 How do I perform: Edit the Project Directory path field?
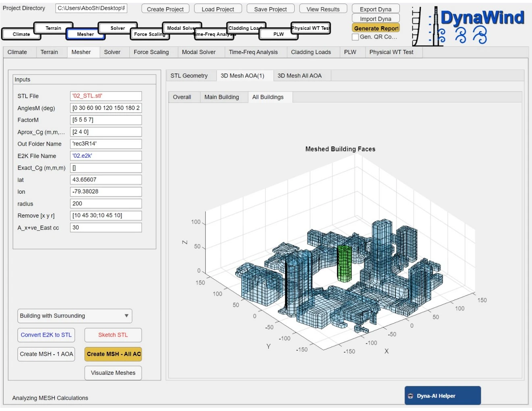pyautogui.click(x=91, y=8)
